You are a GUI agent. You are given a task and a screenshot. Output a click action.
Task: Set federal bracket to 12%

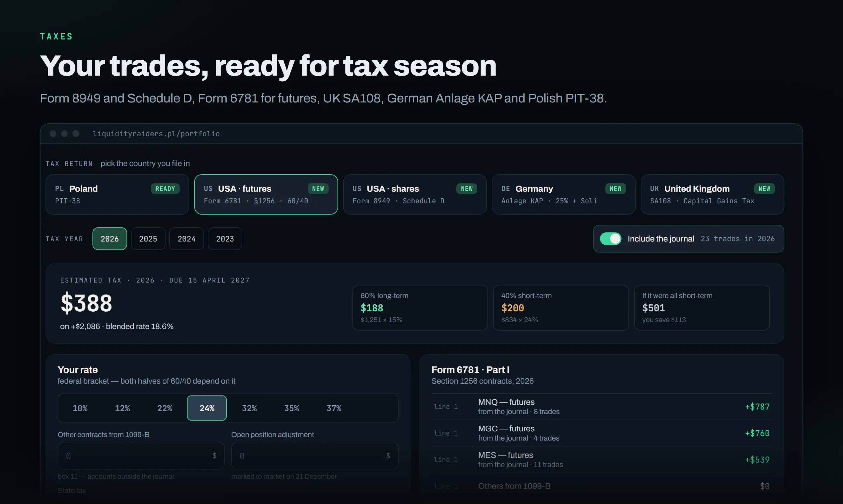pos(122,408)
